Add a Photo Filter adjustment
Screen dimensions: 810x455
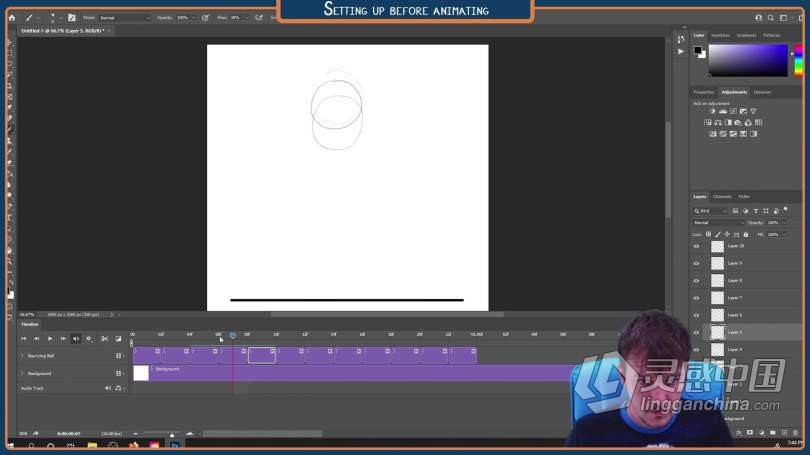tap(738, 123)
